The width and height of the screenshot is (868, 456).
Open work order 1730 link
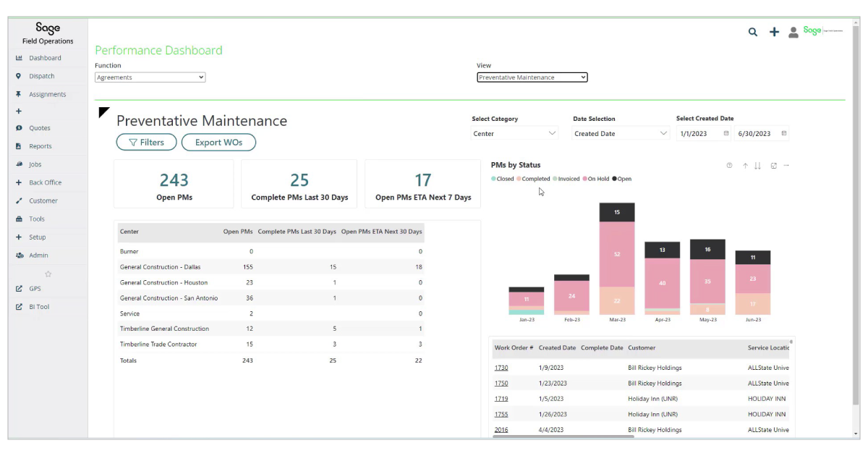tap(501, 368)
